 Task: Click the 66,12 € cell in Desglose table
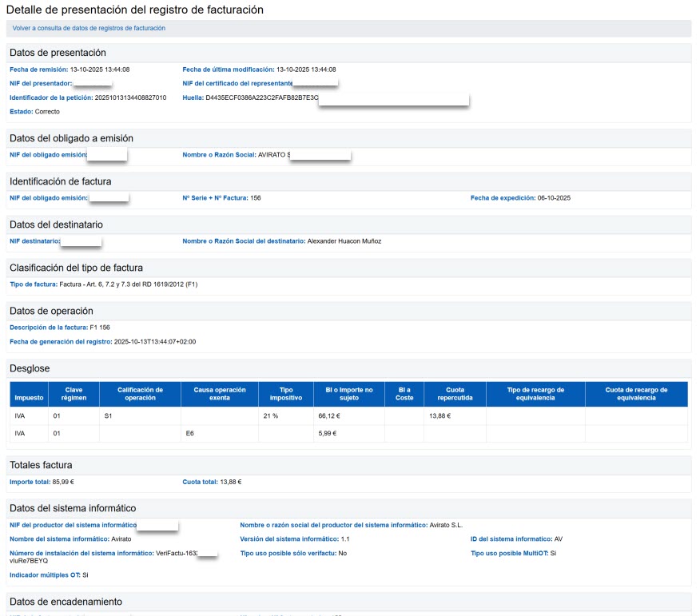[330, 416]
